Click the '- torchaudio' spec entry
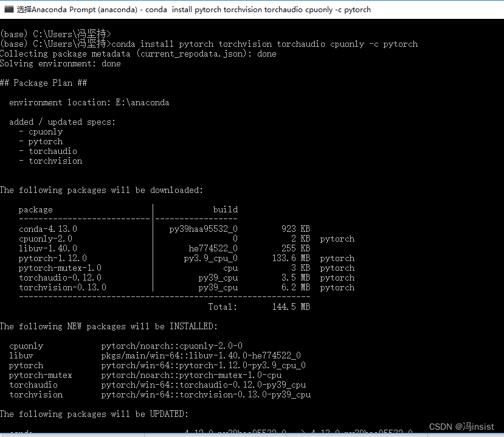The image size is (504, 437). tap(48, 151)
